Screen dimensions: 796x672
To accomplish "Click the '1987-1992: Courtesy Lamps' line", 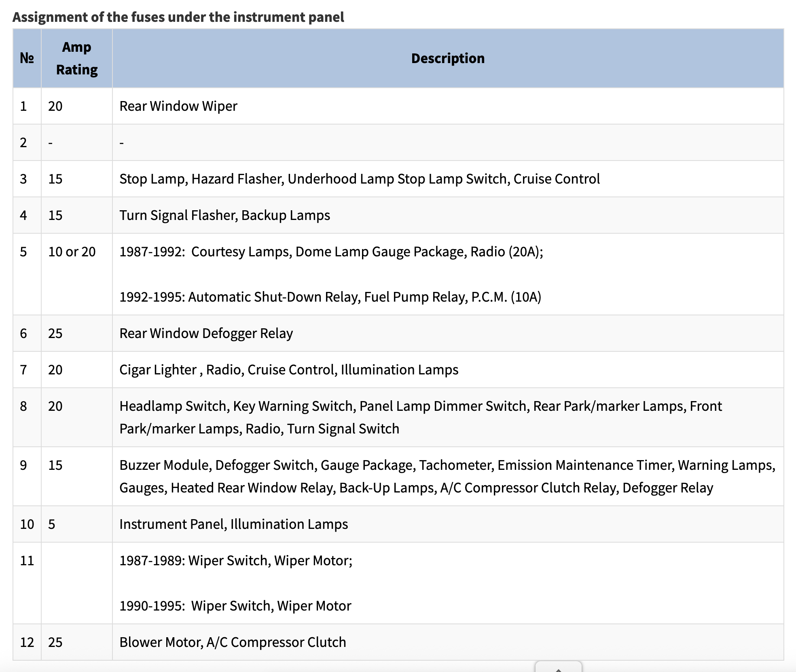I will tap(331, 251).
